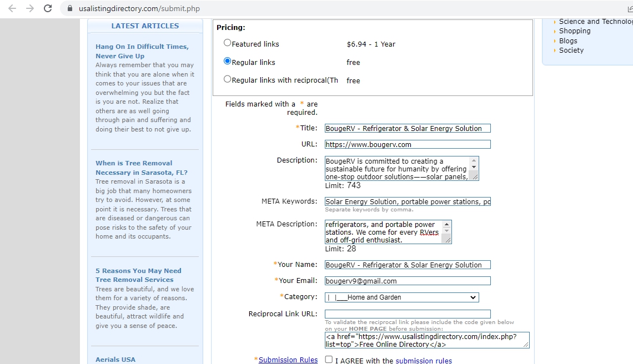Open the Submission Rules link
Viewport: 633px width, 364px height.
coord(288,360)
